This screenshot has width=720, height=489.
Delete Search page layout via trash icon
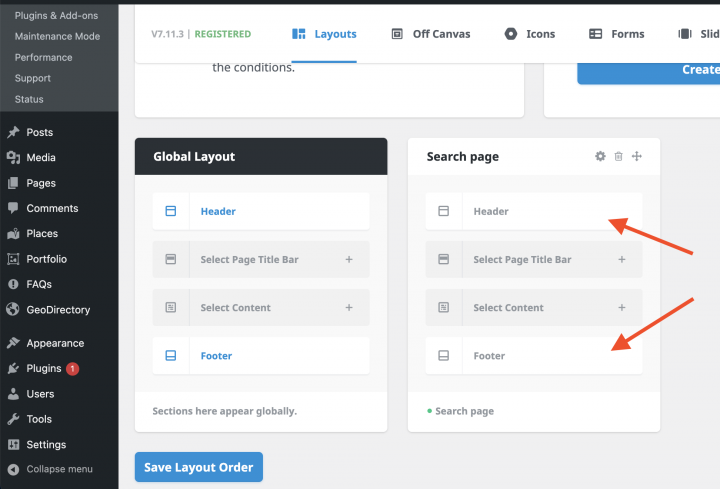618,156
